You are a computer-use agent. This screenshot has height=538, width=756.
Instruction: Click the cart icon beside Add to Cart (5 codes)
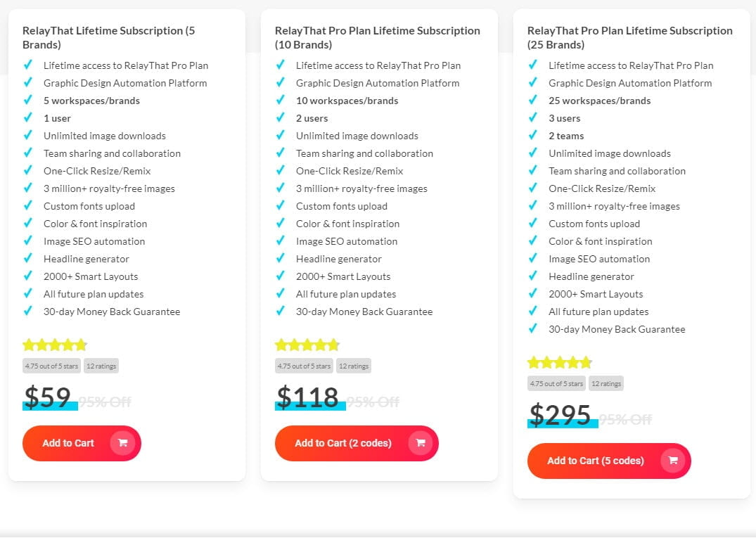pos(673,461)
